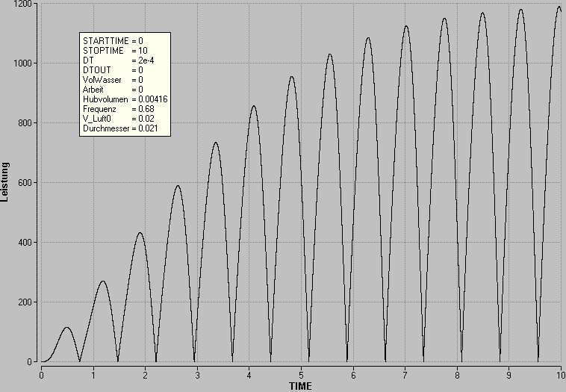This screenshot has width=566, height=392.
Task: Click the TIME x-axis label
Action: (x=300, y=386)
